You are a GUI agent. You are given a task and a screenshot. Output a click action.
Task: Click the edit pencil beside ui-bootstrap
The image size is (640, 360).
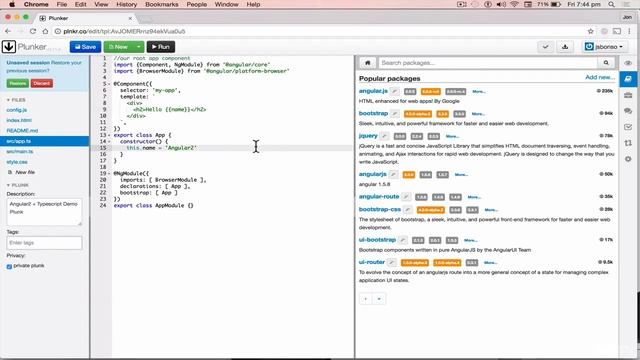click(402, 240)
